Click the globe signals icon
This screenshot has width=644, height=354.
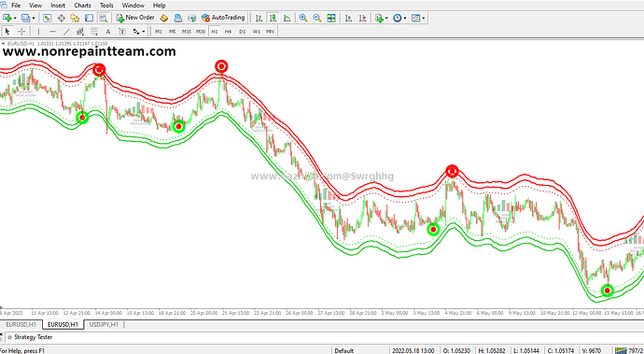[x=191, y=18]
